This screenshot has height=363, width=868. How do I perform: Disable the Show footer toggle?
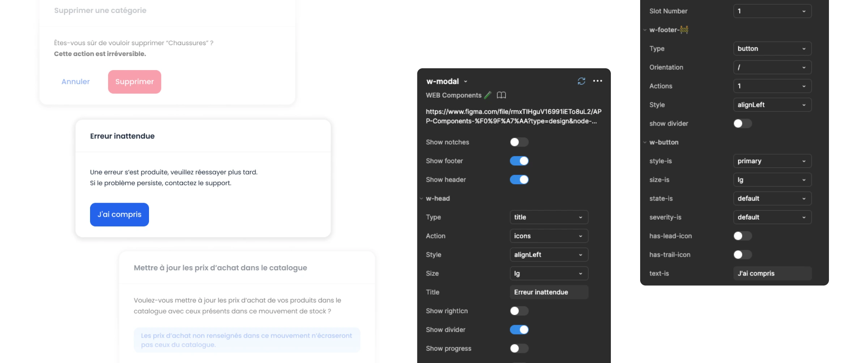[519, 161]
